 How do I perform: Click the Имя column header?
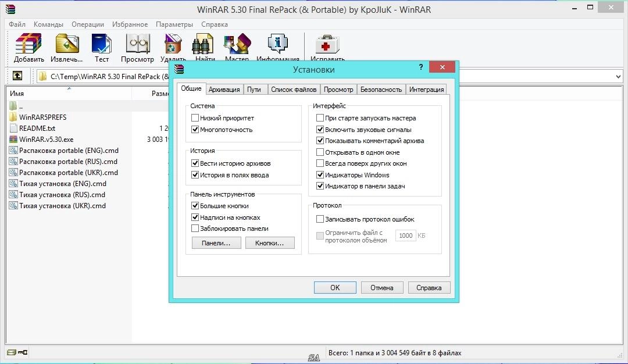[69, 93]
